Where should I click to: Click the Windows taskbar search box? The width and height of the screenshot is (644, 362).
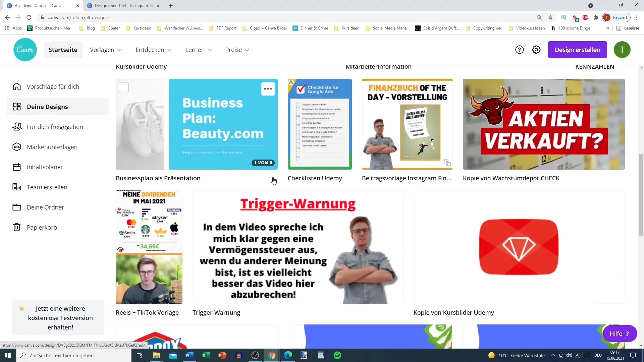coord(74,355)
